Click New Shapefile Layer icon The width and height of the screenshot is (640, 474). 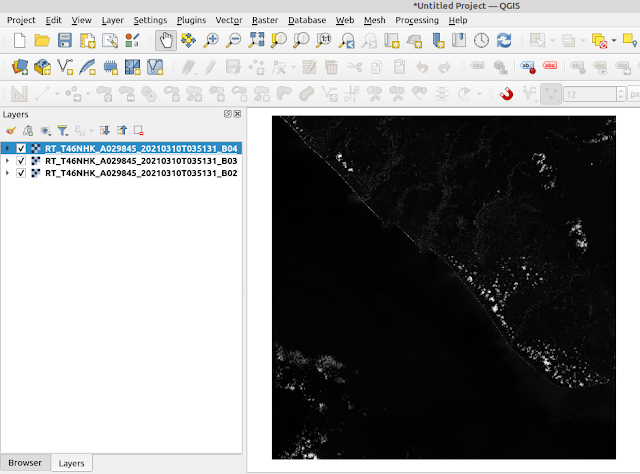(x=65, y=67)
